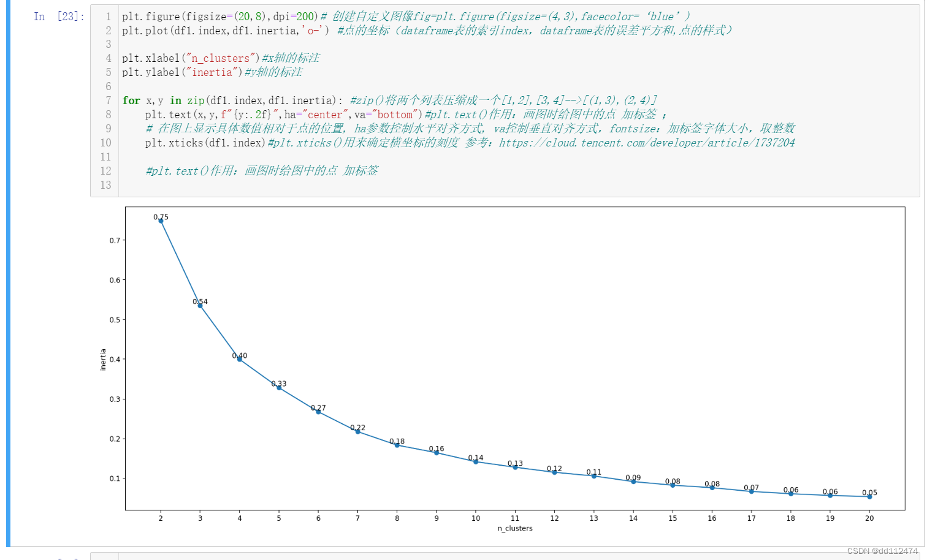Click the 0.33 data label on plot
Screen dimensions: 927x560
(279, 384)
